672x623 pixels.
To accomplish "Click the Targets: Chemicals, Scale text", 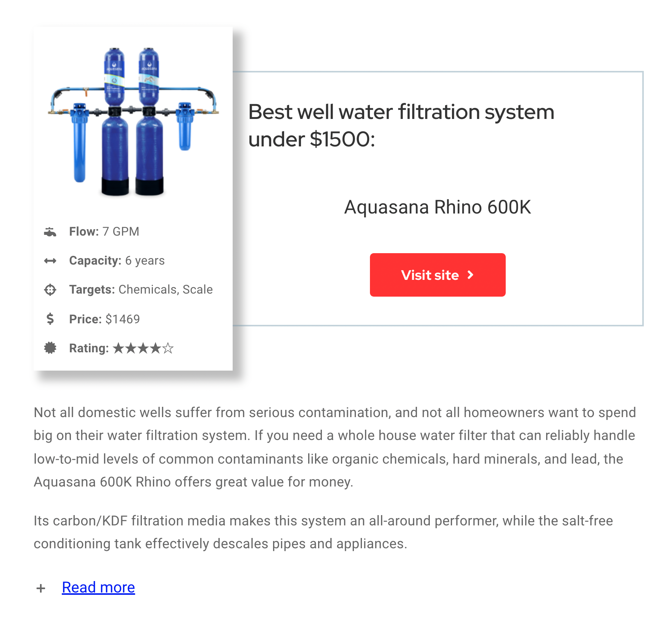I will click(141, 289).
